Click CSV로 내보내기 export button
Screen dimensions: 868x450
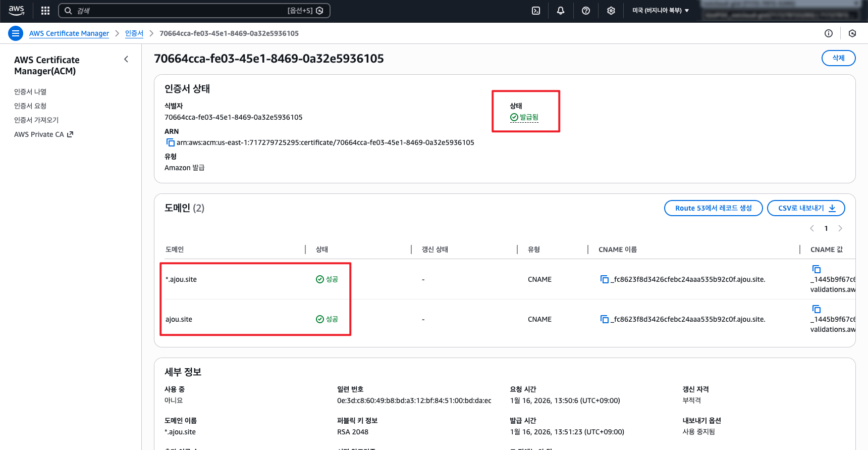click(806, 208)
